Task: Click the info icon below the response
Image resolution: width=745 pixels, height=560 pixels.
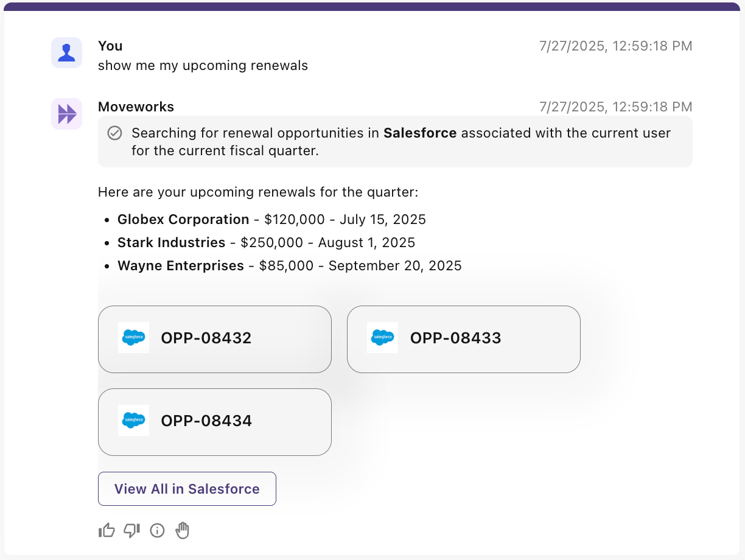Action: (157, 531)
